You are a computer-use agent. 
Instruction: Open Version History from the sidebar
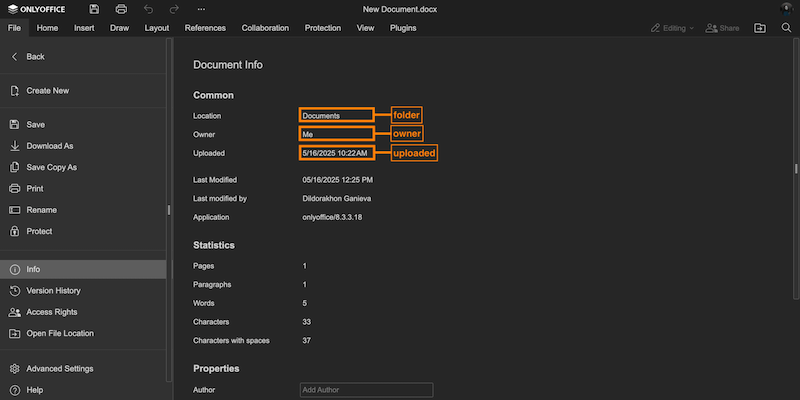pyautogui.click(x=53, y=291)
